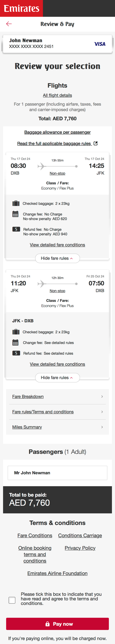Open Fare rules/Terms and conditions

pos(57,411)
